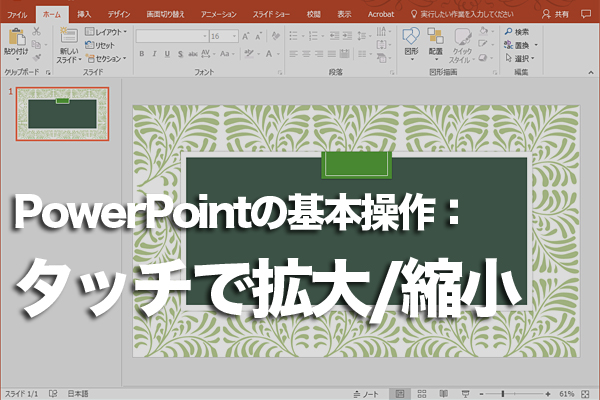Image resolution: width=600 pixels, height=400 pixels.
Task: Select slide 1 thumbnail in the panel
Action: pyautogui.click(x=62, y=114)
